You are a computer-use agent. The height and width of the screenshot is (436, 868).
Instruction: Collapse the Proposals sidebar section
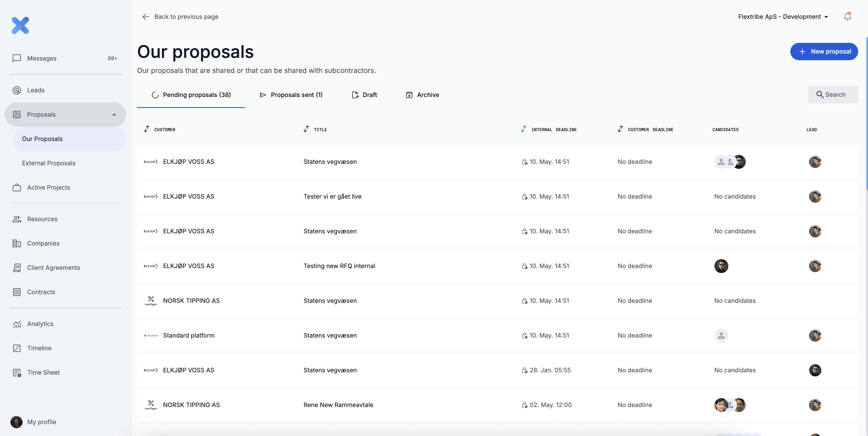pos(114,114)
